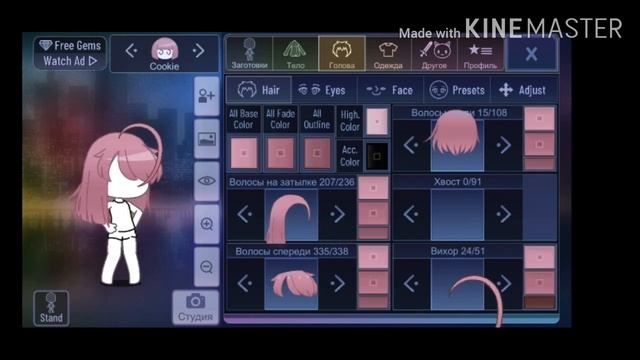This screenshot has width=640, height=360.
Task: Pick middle swatch for Вихор 24/51
Action: point(540,282)
